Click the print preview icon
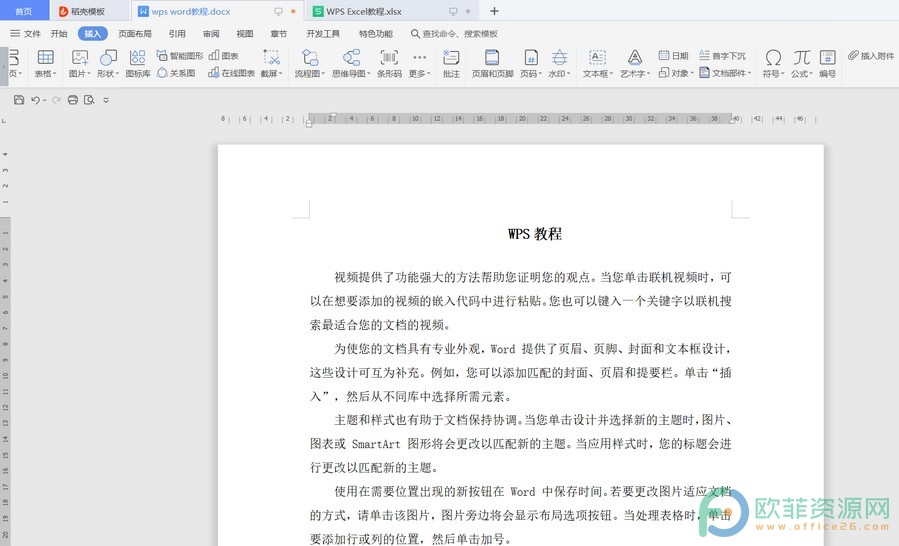 point(89,100)
